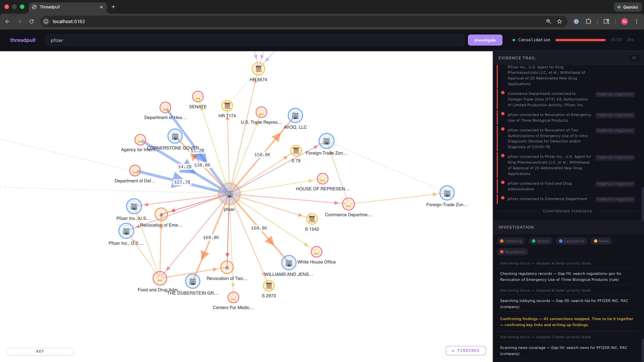Open Gemini from the menu bar

point(628,7)
